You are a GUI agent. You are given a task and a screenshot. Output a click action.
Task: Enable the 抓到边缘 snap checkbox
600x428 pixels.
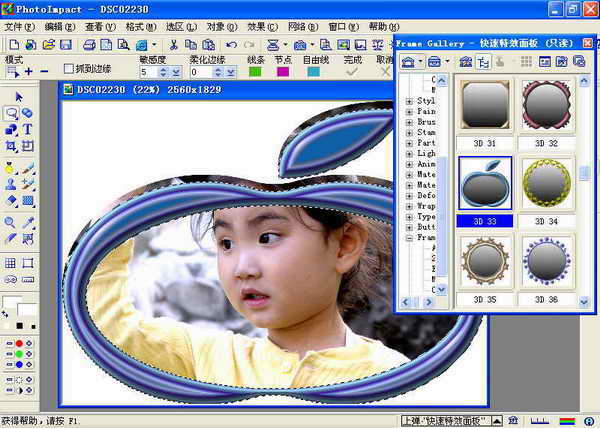pos(69,70)
